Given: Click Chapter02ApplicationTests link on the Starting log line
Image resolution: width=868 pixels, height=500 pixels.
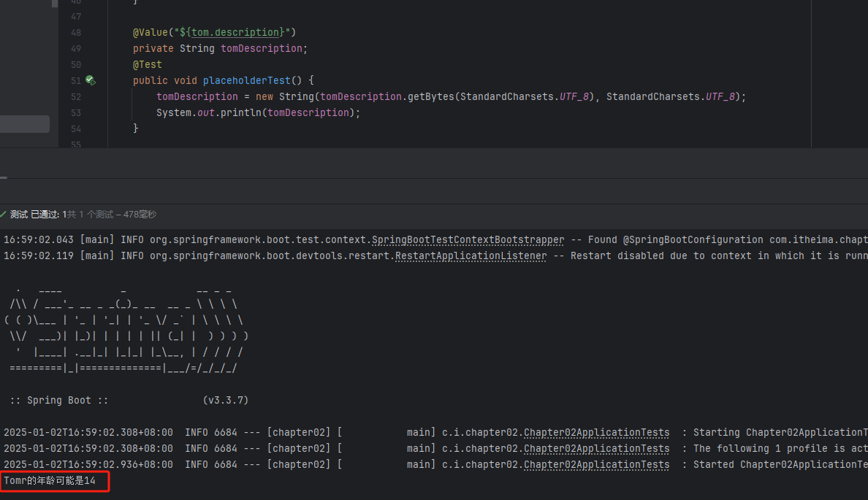Looking at the screenshot, I should coord(596,432).
